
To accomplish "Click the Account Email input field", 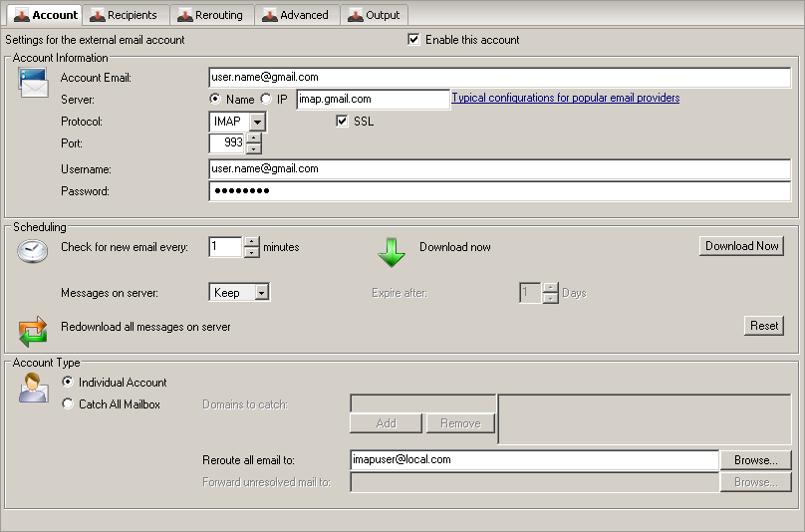I will tap(498, 77).
